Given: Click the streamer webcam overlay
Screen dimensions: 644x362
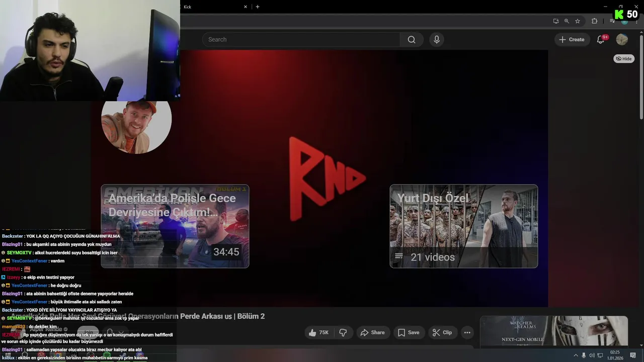Looking at the screenshot, I should click(x=90, y=50).
